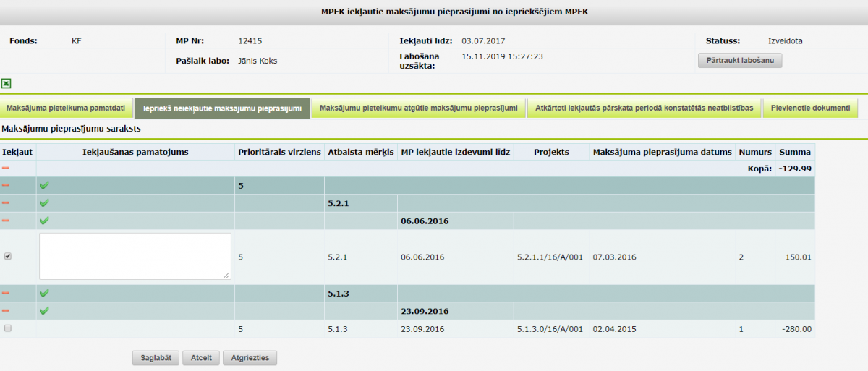This screenshot has height=371, width=868.
Task: Uncheck include box for project 5.2.1.1/16/A/001
Action: click(x=8, y=256)
